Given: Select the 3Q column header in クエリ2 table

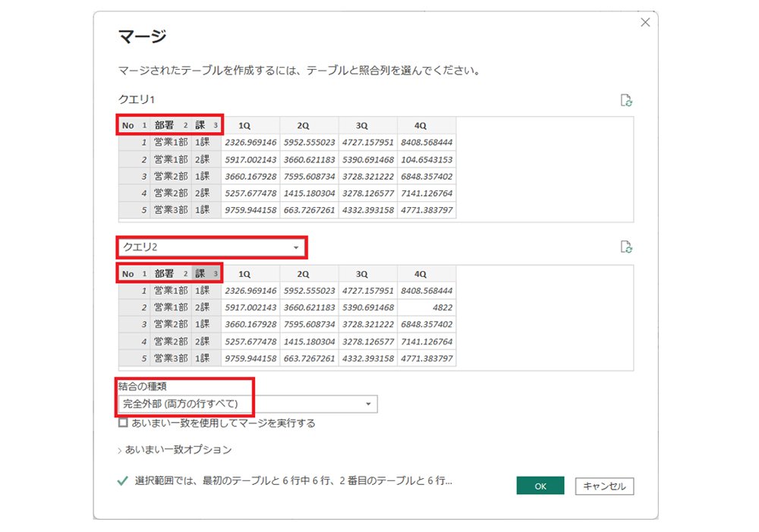Looking at the screenshot, I should [x=367, y=273].
